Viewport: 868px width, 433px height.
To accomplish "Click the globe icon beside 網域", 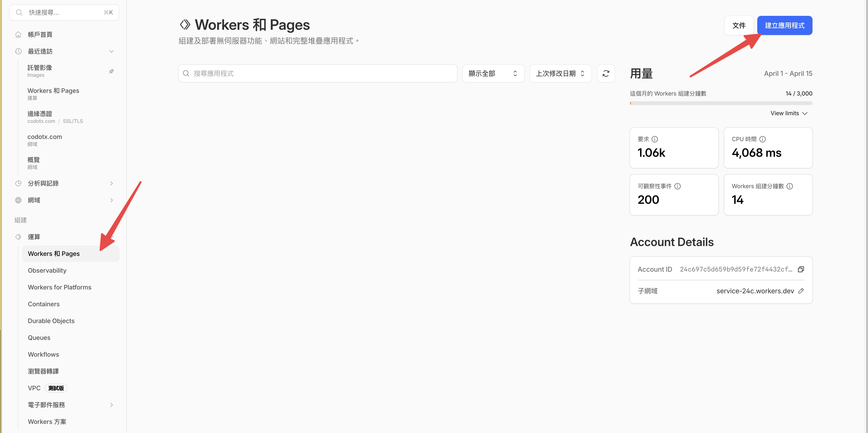I will [18, 200].
